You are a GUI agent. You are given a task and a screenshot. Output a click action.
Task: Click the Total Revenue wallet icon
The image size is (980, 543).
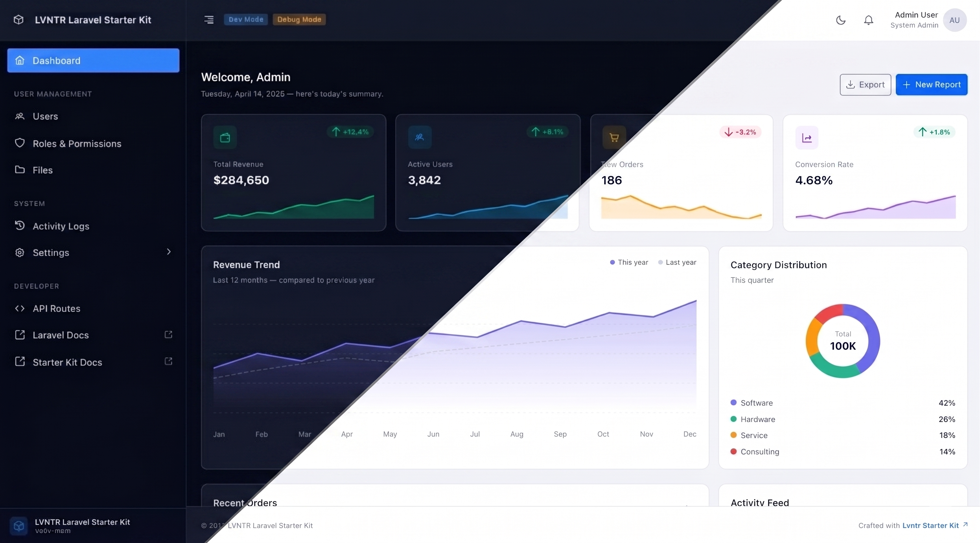pos(225,137)
